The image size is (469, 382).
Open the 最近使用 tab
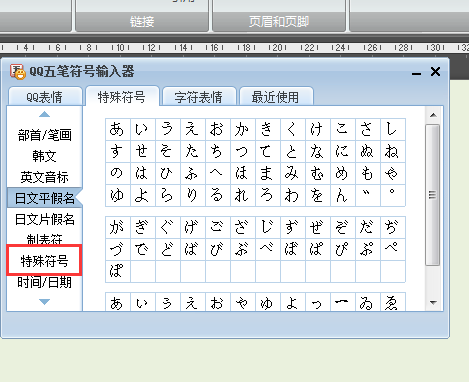pos(276,97)
